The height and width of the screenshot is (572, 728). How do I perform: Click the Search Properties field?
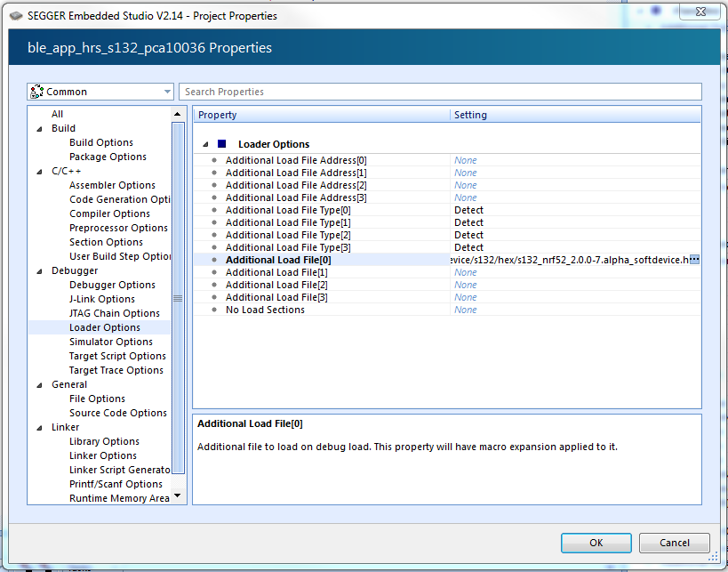click(x=440, y=92)
